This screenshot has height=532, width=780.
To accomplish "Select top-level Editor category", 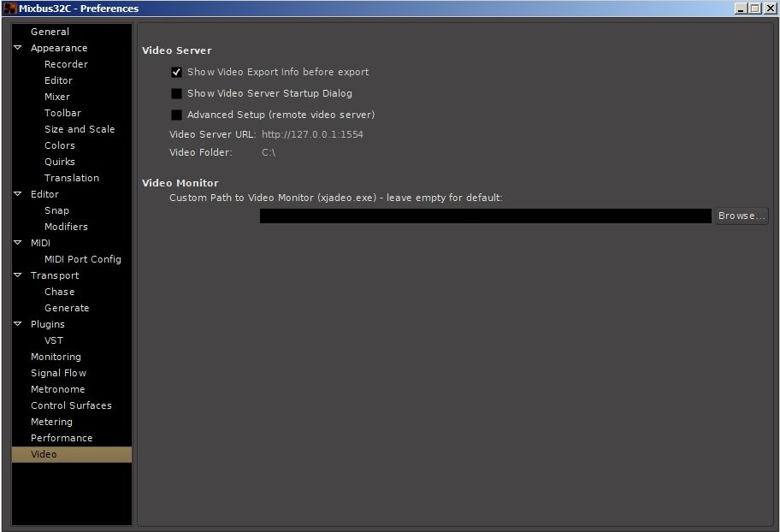I will [x=44, y=195].
